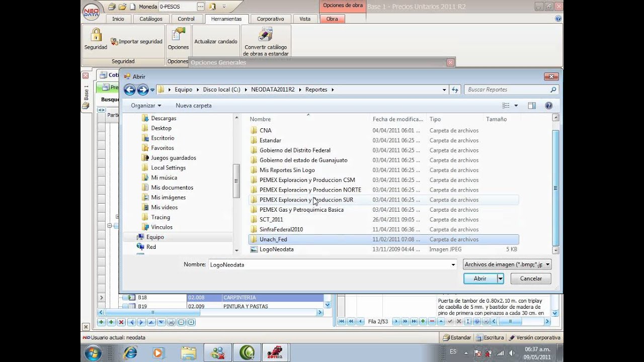
Task: Click Disco local (C:) in the breadcrumb
Action: [221, 89]
